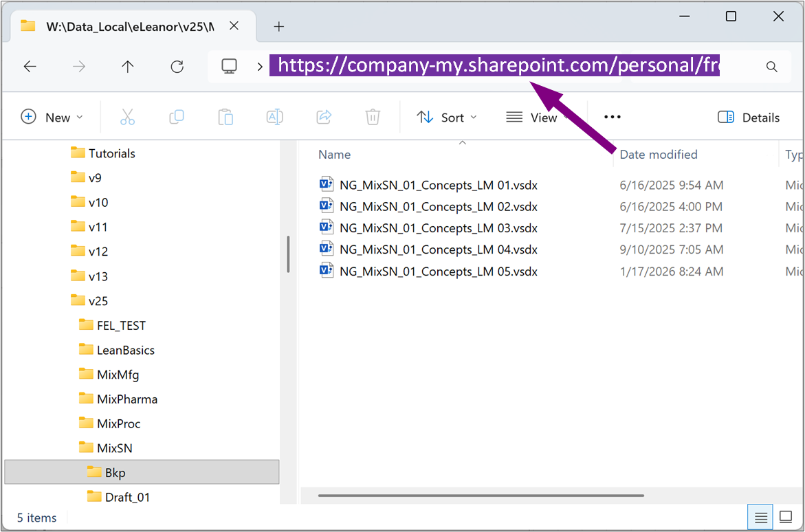Screen dimensions: 805x532
Task: Click the Share icon in toolbar
Action: tap(324, 118)
